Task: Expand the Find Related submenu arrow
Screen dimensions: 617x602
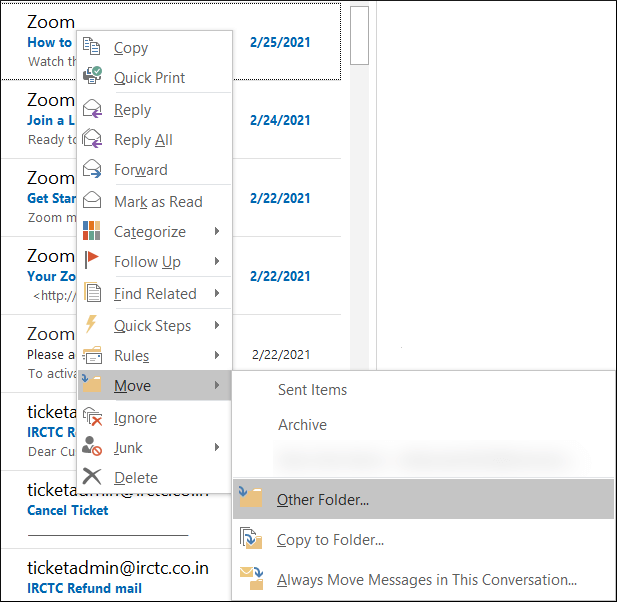Action: click(217, 293)
